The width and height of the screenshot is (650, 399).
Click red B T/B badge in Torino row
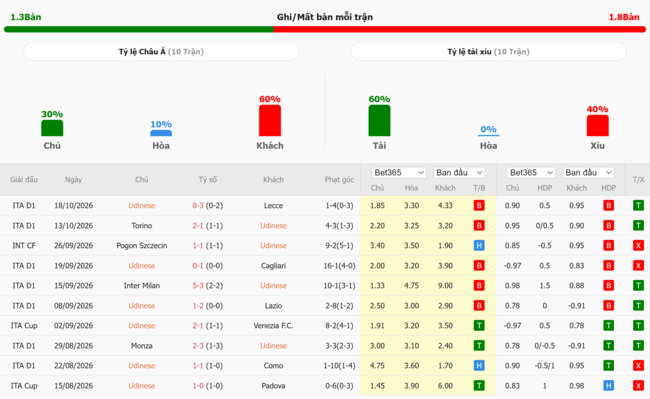tap(479, 226)
